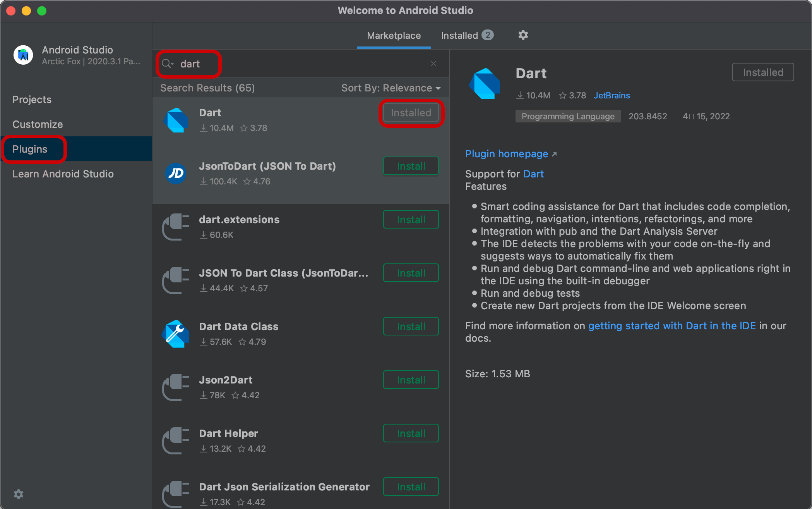Screen dimensions: 812x509
Task: Open the JetBrains vendor link
Action: (612, 95)
